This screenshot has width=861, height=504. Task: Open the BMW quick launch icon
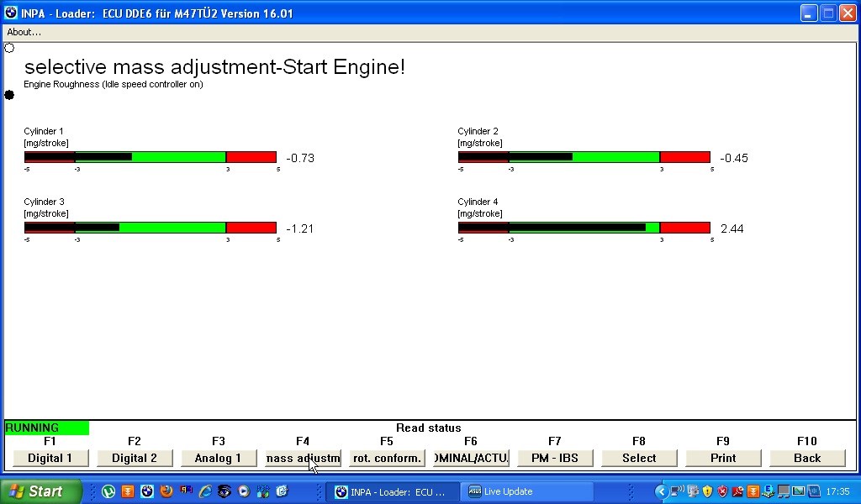click(147, 491)
